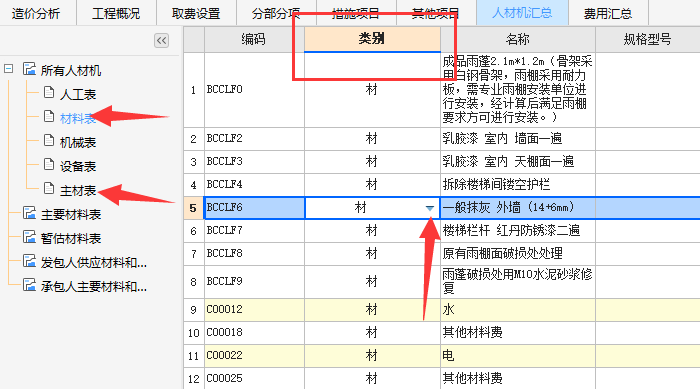Select the code cell BCCLF2
The height and width of the screenshot is (389, 700).
click(254, 139)
